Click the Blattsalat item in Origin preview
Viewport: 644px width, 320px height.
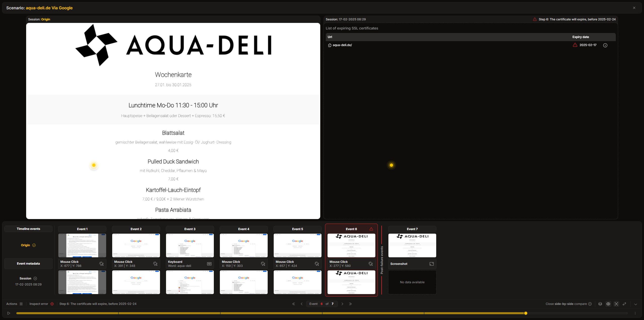tap(173, 133)
